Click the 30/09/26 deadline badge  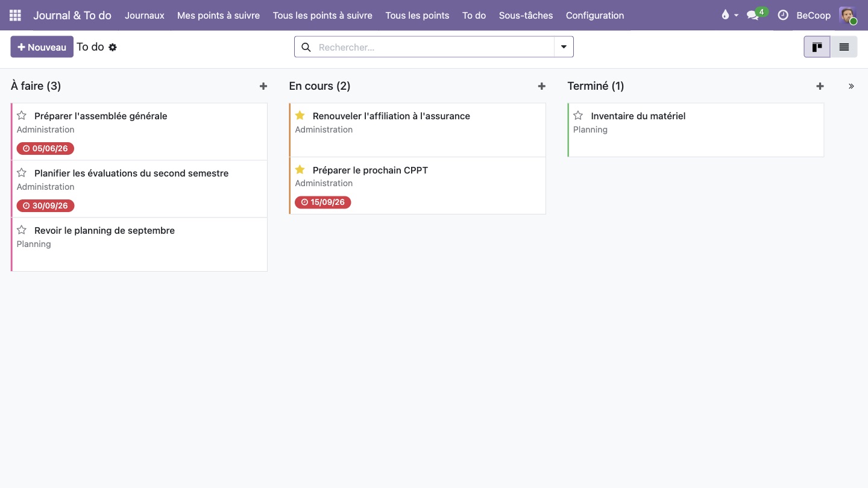(45, 205)
